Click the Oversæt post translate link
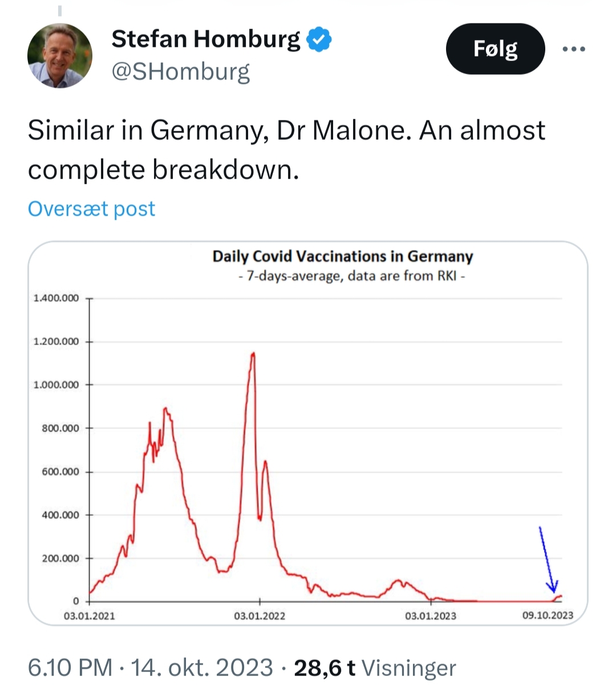The height and width of the screenshot is (688, 616). (91, 209)
